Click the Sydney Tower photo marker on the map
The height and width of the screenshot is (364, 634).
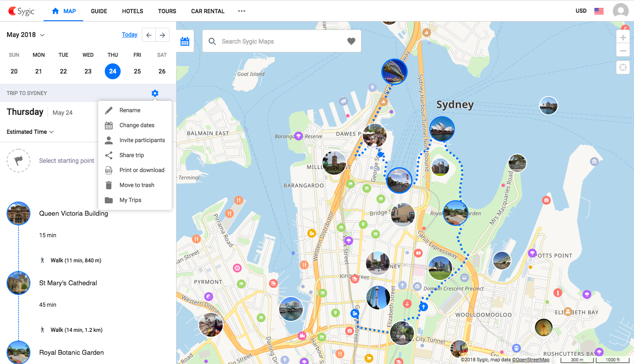pos(378,297)
